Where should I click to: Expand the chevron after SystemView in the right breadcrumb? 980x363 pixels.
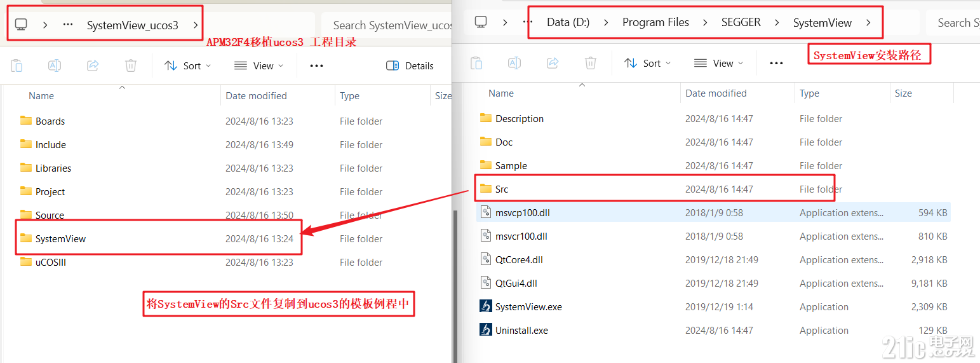(868, 23)
